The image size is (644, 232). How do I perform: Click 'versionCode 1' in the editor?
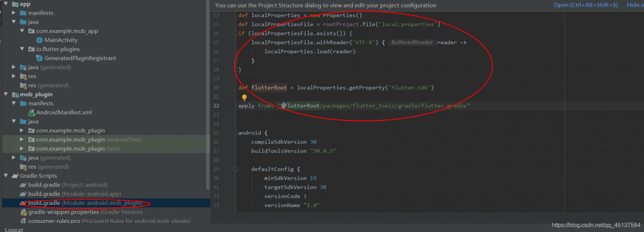pos(285,196)
